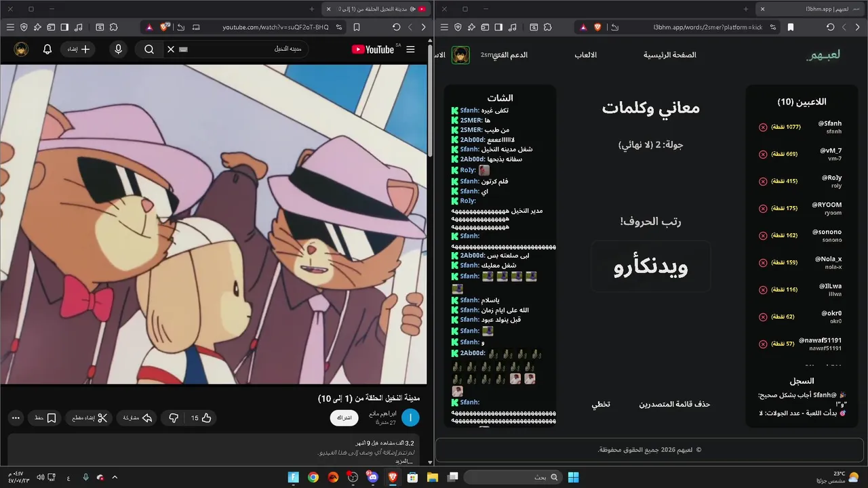The height and width of the screenshot is (488, 868).
Task: Click the scrambled word ويدنكأرو
Action: tap(651, 266)
